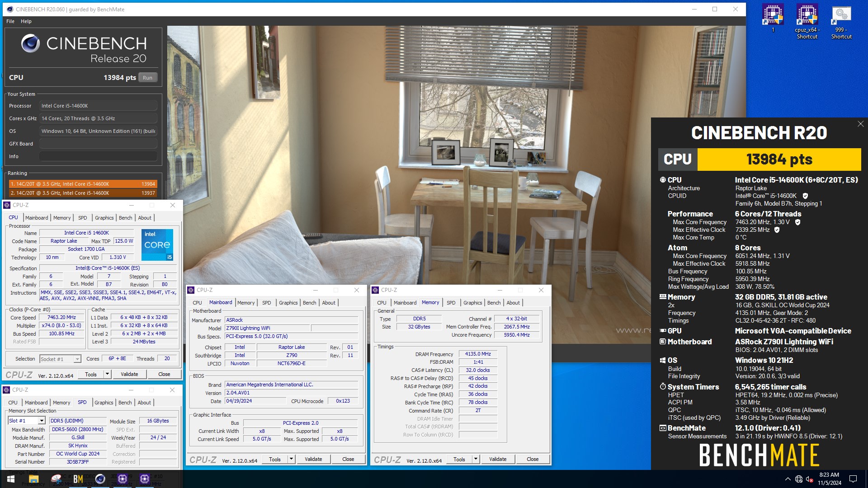Image resolution: width=868 pixels, height=488 pixels.
Task: Switch to Mainboard tab in top CPU-Z window
Action: (x=37, y=218)
